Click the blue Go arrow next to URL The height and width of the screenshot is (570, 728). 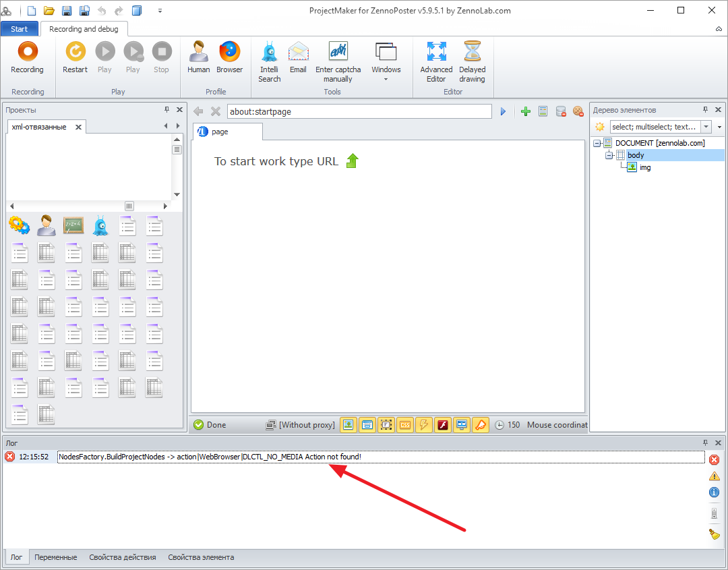pyautogui.click(x=503, y=111)
